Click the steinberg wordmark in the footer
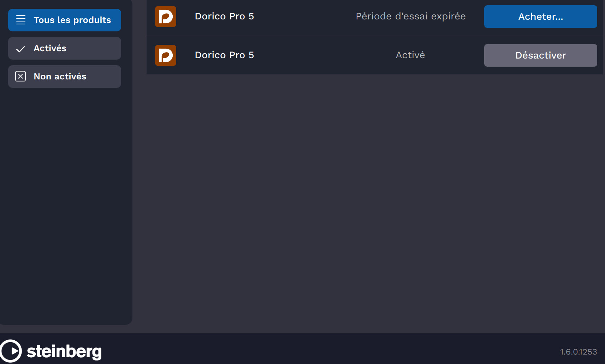The width and height of the screenshot is (605, 364). 64,352
